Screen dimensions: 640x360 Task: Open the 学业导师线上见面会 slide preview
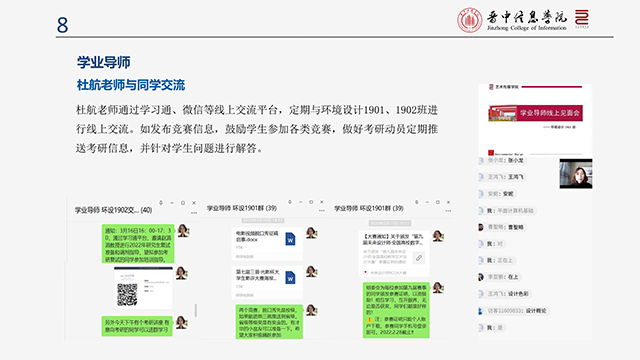tap(535, 120)
